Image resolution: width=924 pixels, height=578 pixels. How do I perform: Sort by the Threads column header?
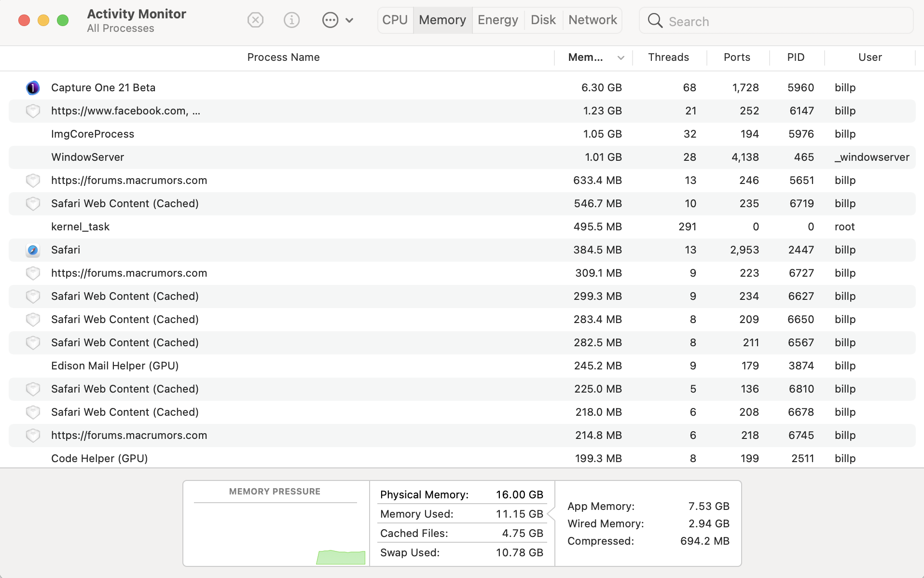669,57
